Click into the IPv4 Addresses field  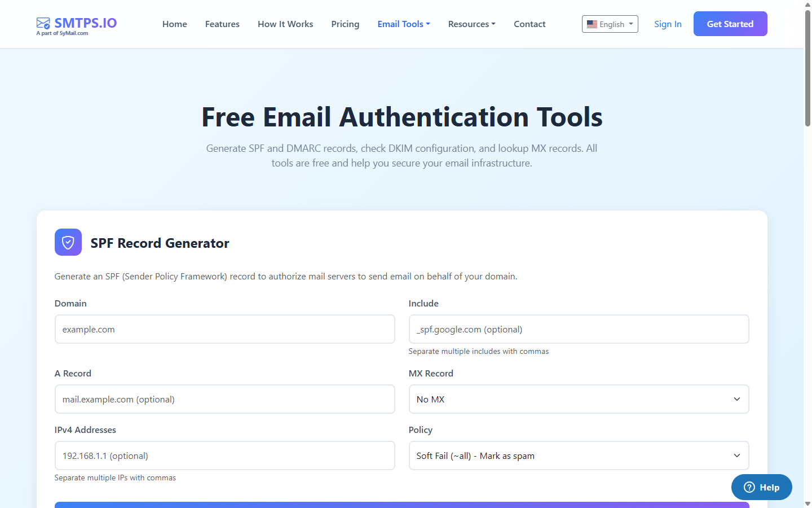pyautogui.click(x=225, y=456)
